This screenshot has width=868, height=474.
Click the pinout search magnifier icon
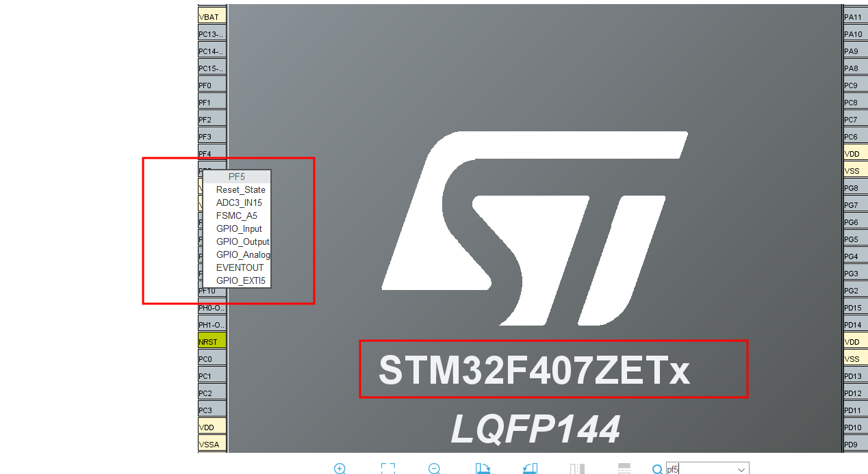[658, 469]
